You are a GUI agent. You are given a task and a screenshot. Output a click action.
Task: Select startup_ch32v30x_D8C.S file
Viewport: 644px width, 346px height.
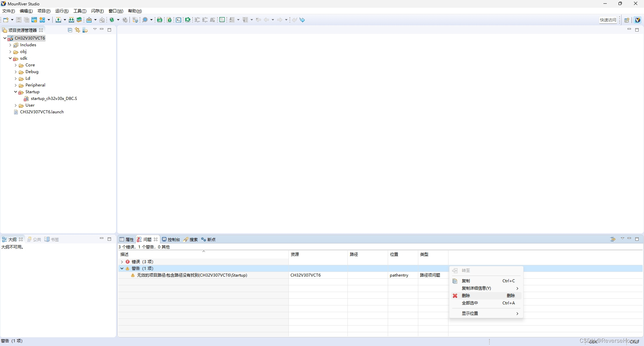pyautogui.click(x=51, y=99)
